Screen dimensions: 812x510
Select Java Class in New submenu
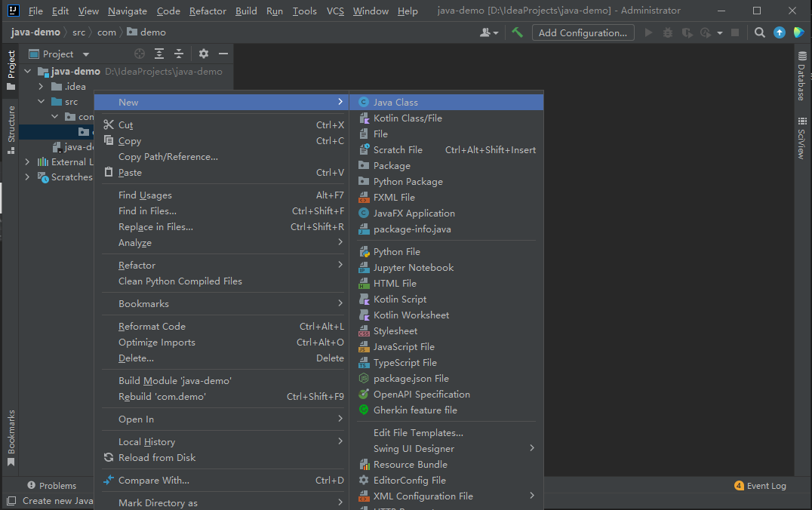pos(447,103)
